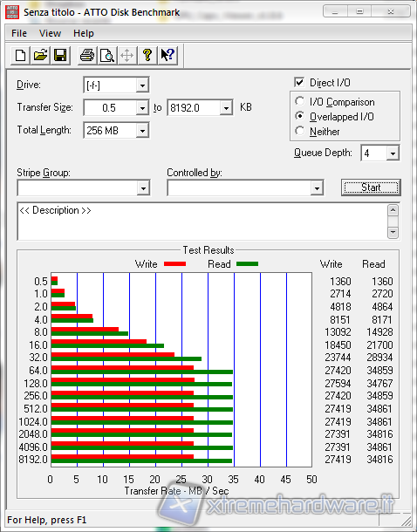Viewport: 417px width, 532px height.
Task: Open a file with the folder icon
Action: tap(40, 55)
